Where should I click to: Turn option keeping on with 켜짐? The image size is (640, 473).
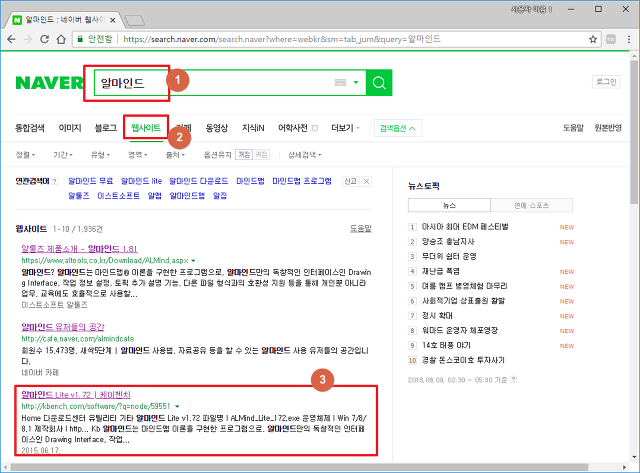(261, 155)
